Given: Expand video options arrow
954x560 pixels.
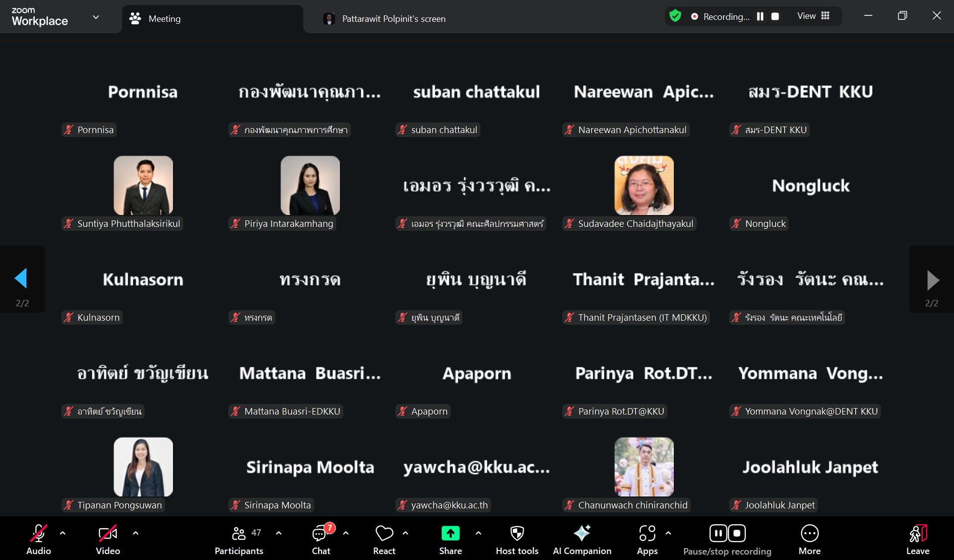Looking at the screenshot, I should [x=136, y=533].
